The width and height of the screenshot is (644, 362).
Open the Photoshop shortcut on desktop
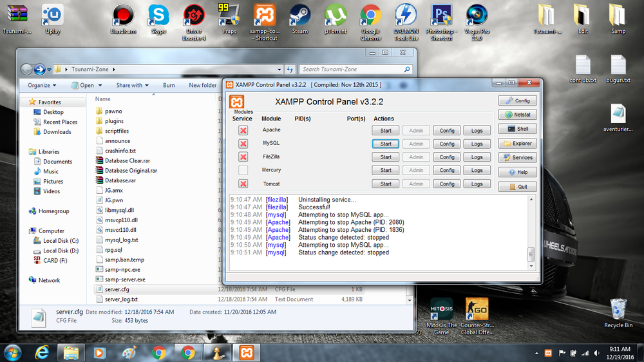(442, 22)
